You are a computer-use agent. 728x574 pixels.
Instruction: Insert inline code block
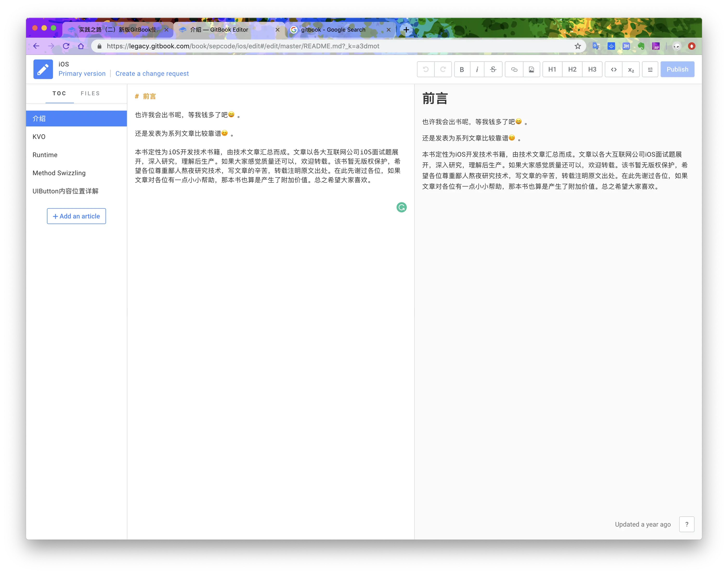(x=614, y=70)
